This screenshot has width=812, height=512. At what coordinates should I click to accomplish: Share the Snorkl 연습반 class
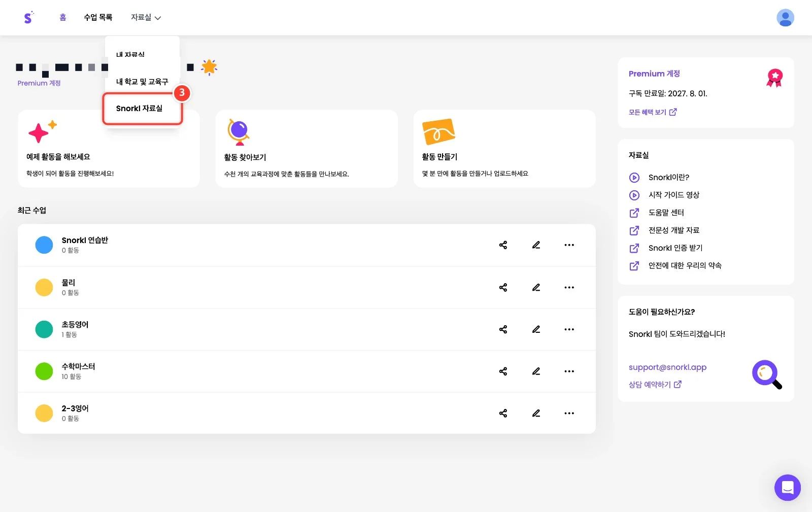click(x=503, y=245)
